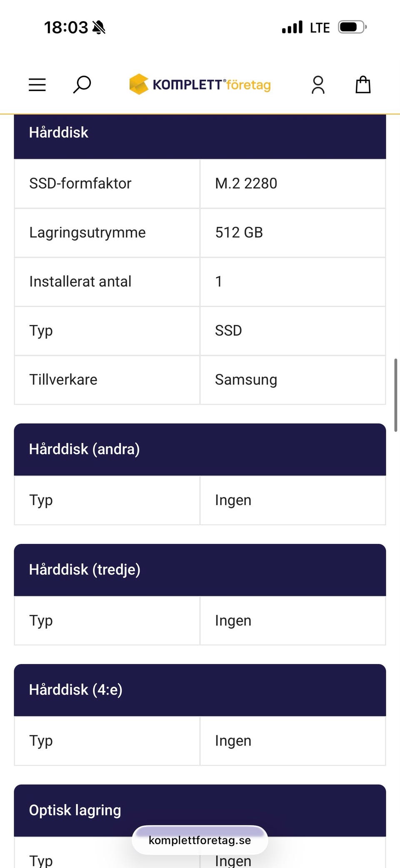Tap the muted bell status icon
The height and width of the screenshot is (868, 400).
(x=99, y=28)
